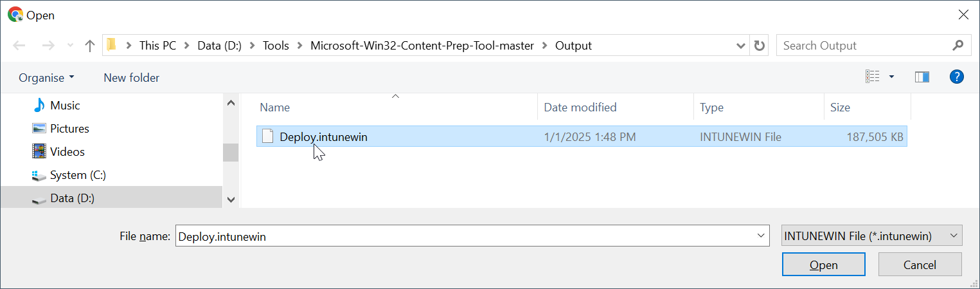Refresh the Output folder listing
Viewport: 980px width, 289px height.
point(760,46)
